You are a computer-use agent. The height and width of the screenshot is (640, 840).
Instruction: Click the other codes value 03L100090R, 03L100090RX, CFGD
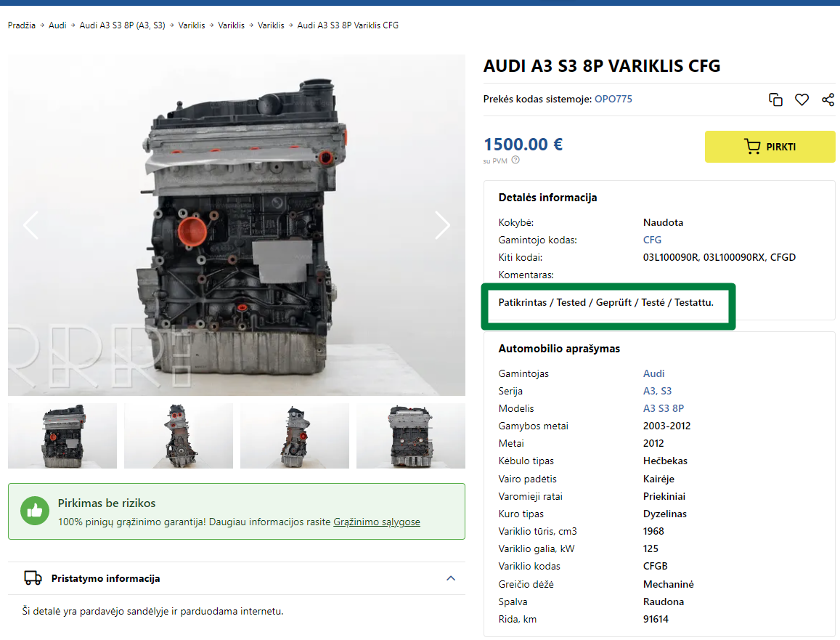point(719,257)
